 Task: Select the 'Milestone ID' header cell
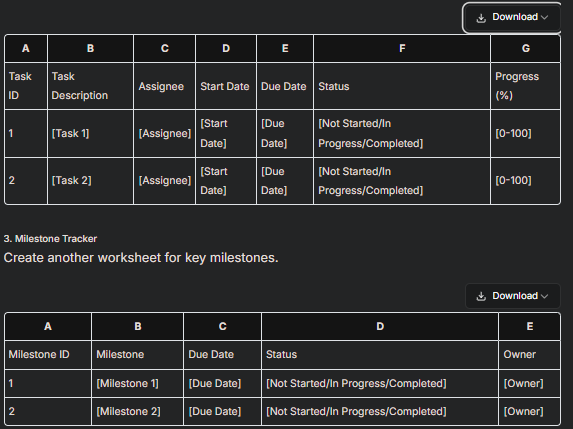coord(48,354)
